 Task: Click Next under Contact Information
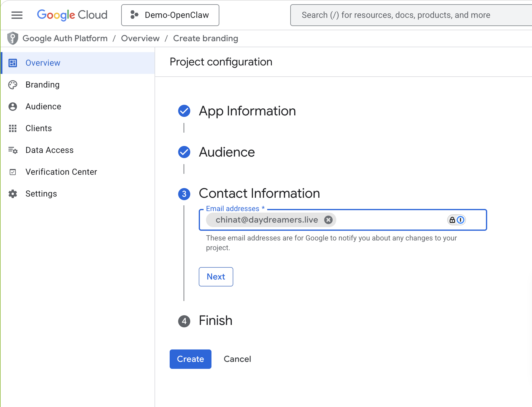[216, 276]
